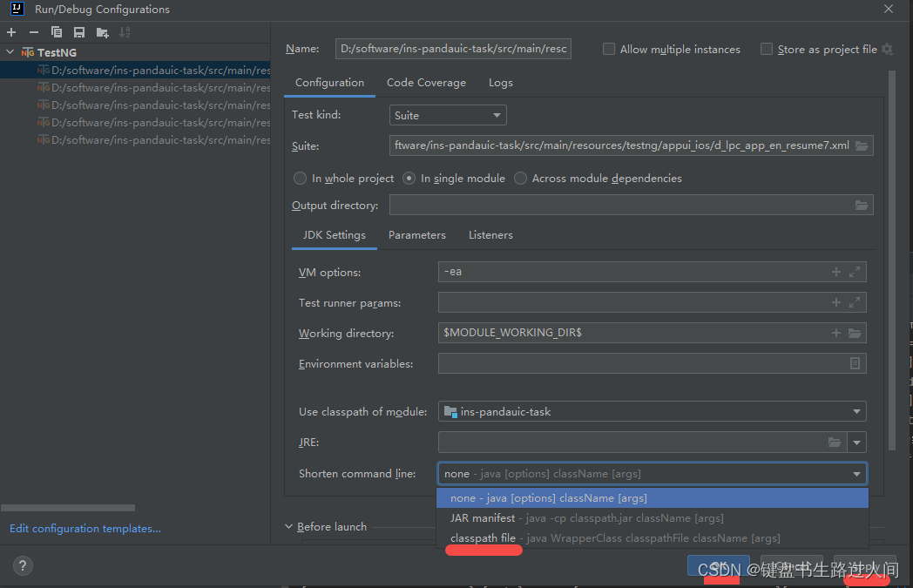Screen dimensions: 913x588
Task: Enable Allow multiple instances checkbox
Action: pyautogui.click(x=608, y=49)
